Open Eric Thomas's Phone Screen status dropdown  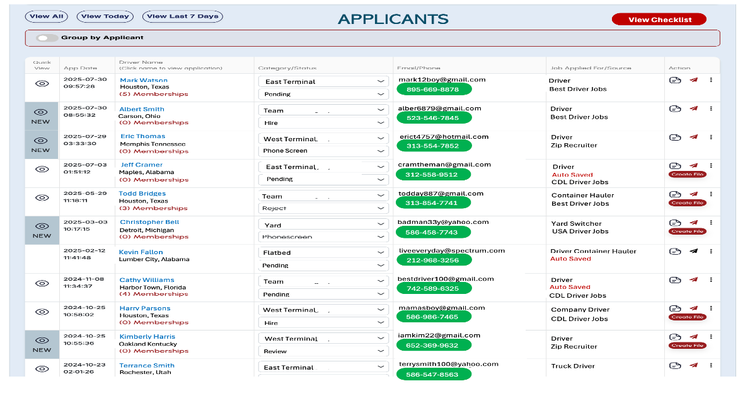[323, 151]
